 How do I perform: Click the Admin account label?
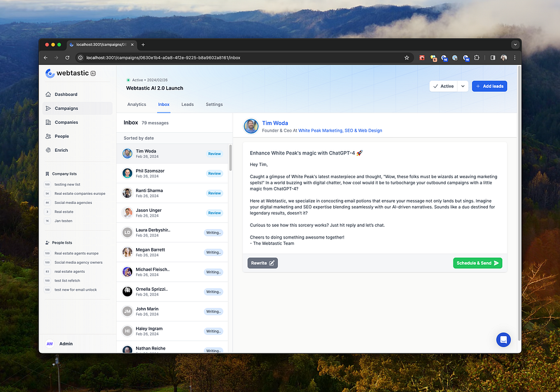[66, 344]
